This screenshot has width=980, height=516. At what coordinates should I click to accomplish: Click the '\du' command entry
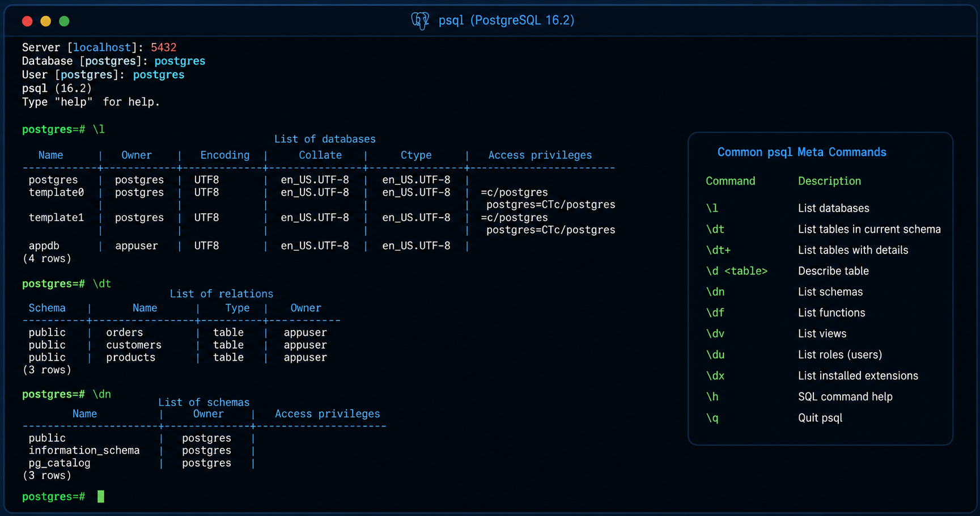715,355
